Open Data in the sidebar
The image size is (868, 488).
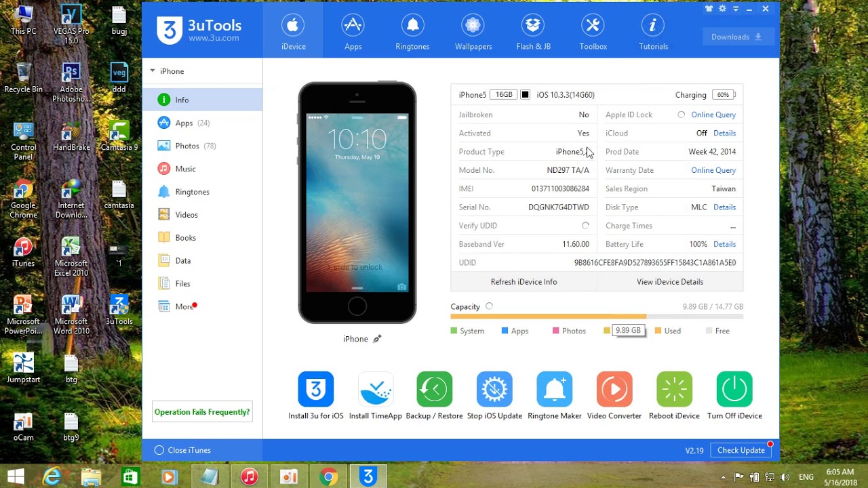coord(202,261)
